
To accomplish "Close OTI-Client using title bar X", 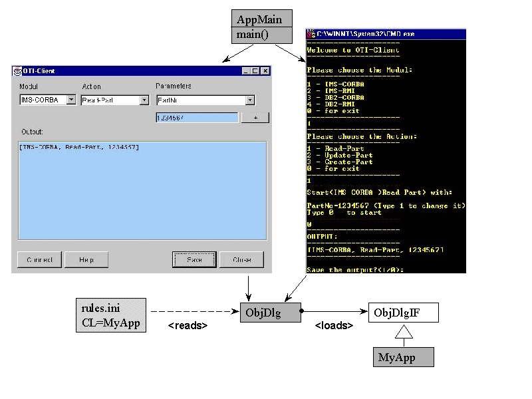I will (265, 70).
